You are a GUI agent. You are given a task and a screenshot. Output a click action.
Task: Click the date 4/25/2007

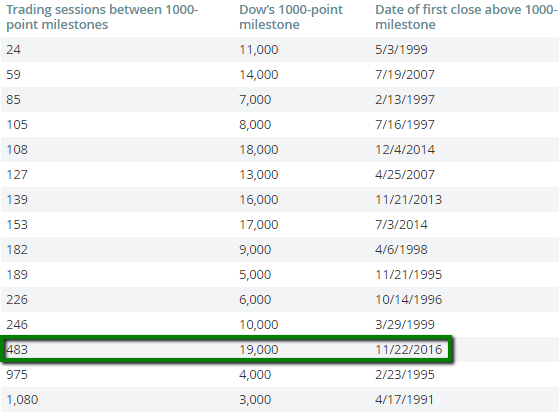click(405, 174)
